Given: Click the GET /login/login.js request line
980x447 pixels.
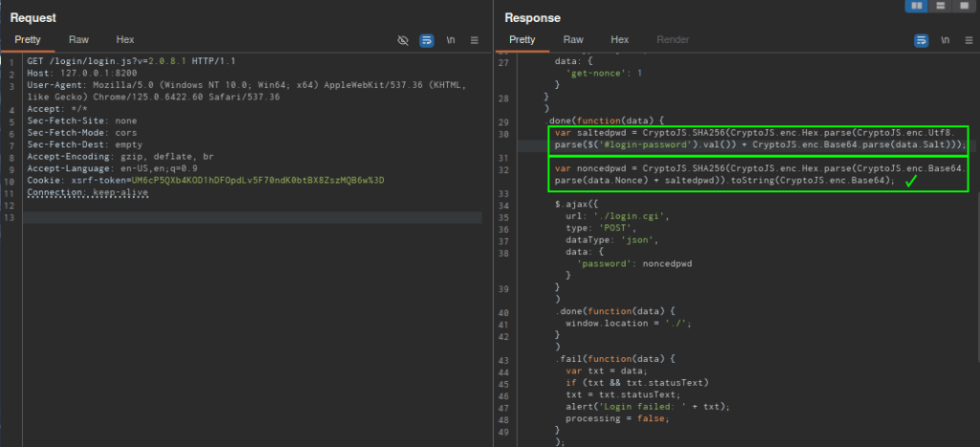Looking at the screenshot, I should coord(132,60).
